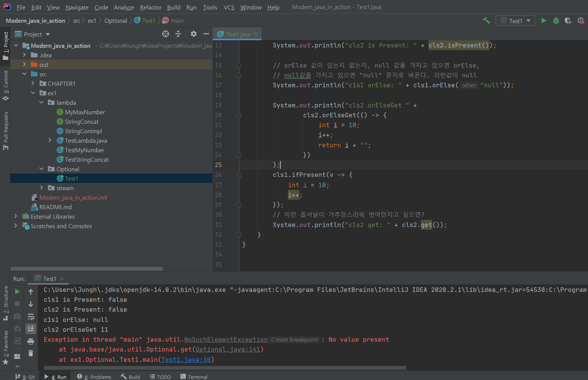Open the Git tool window
This screenshot has height=380, width=588.
click(x=25, y=377)
